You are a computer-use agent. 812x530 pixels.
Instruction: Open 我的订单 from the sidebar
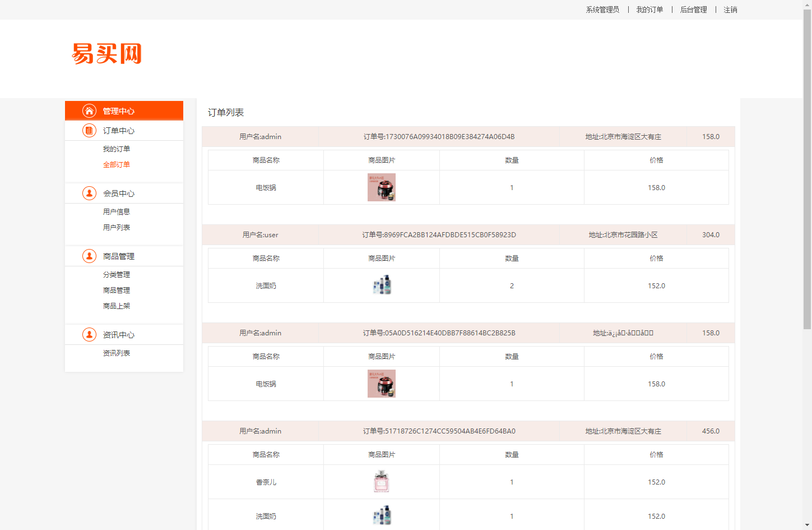(117, 149)
